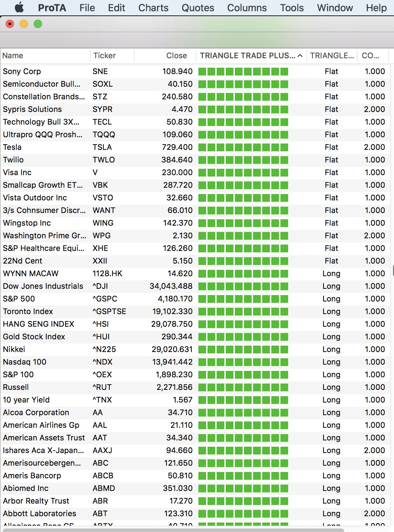Click the green signal bar for Twilio

(x=243, y=160)
